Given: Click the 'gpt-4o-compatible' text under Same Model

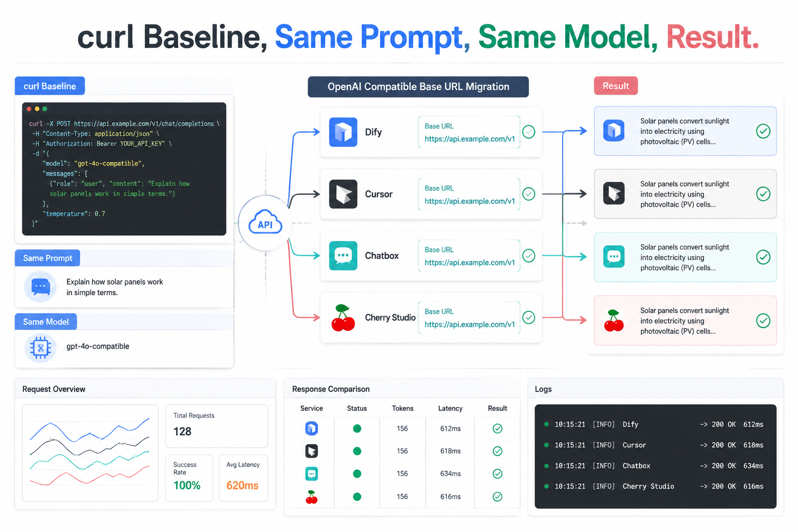Looking at the screenshot, I should click(98, 347).
